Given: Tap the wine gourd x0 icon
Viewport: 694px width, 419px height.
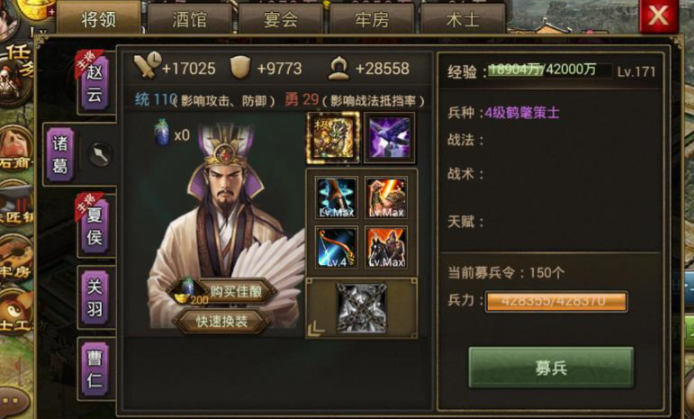Looking at the screenshot, I should coord(162,133).
